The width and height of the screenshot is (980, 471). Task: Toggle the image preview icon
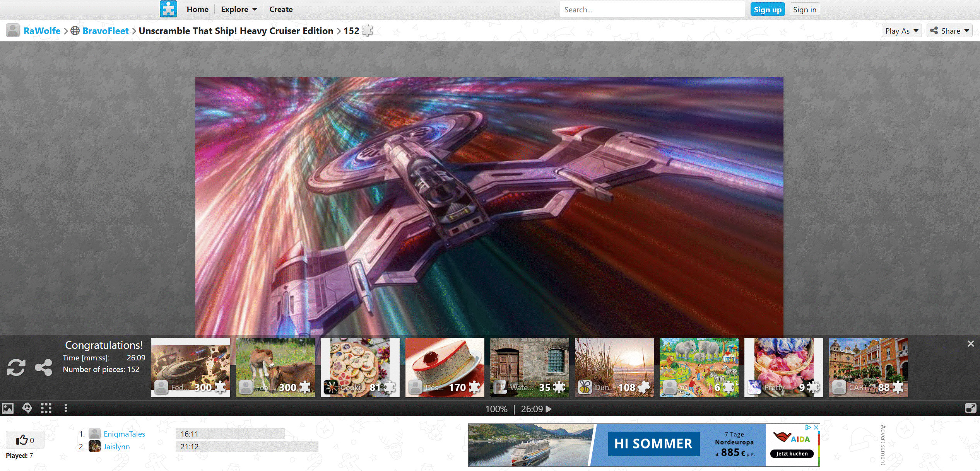[8, 408]
